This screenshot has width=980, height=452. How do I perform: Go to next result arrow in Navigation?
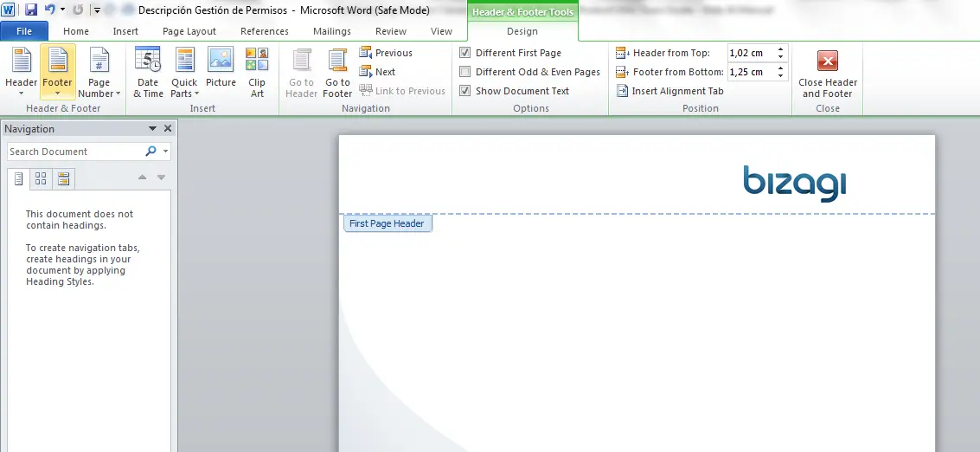click(161, 178)
